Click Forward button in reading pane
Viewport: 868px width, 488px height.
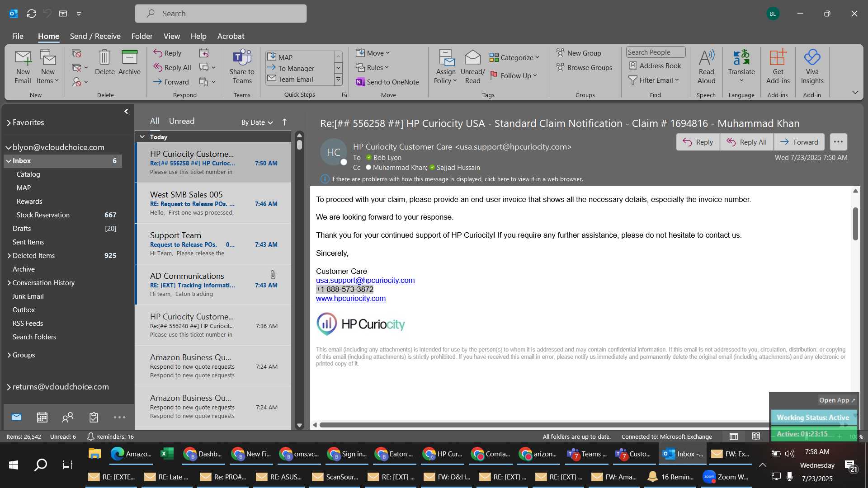click(x=799, y=142)
